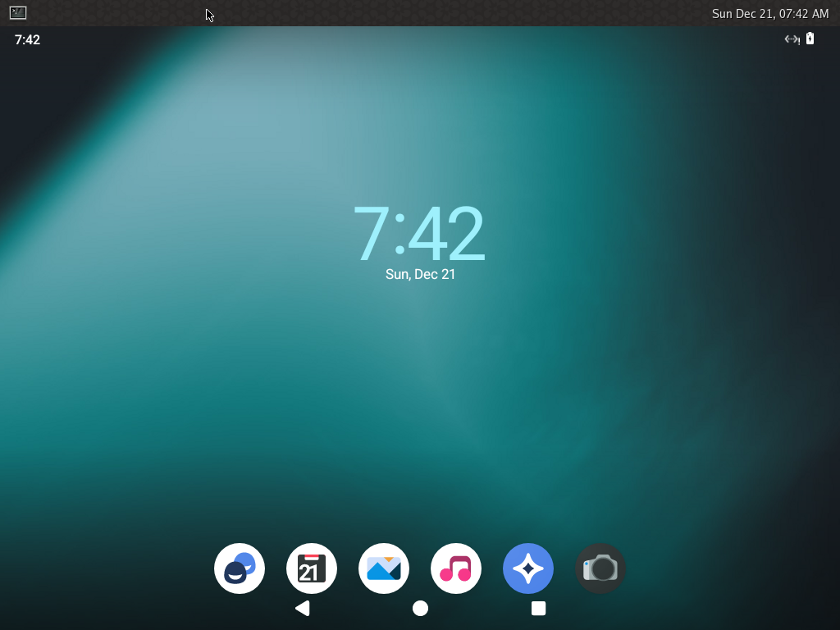
Task: Open the Camera app in the dock
Action: pos(600,568)
